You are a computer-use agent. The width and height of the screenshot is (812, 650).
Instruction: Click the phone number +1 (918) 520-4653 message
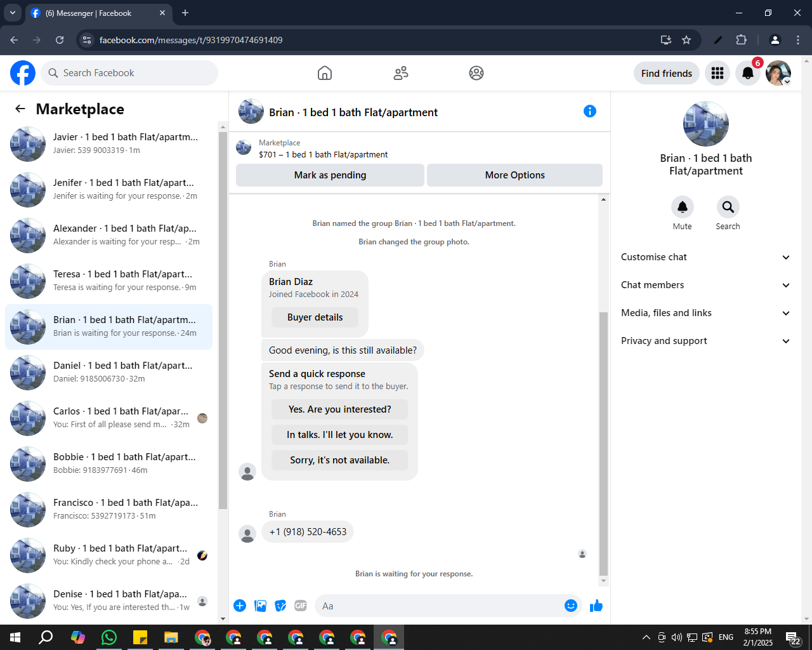(x=308, y=532)
